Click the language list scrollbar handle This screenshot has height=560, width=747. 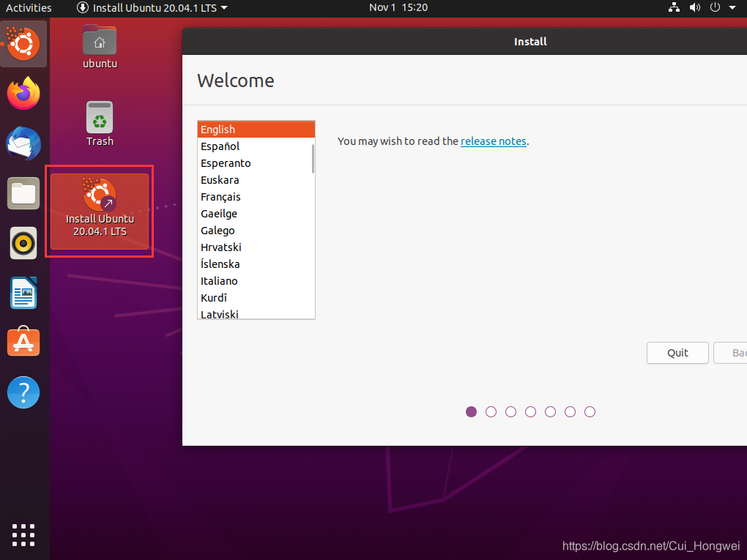pyautogui.click(x=313, y=159)
